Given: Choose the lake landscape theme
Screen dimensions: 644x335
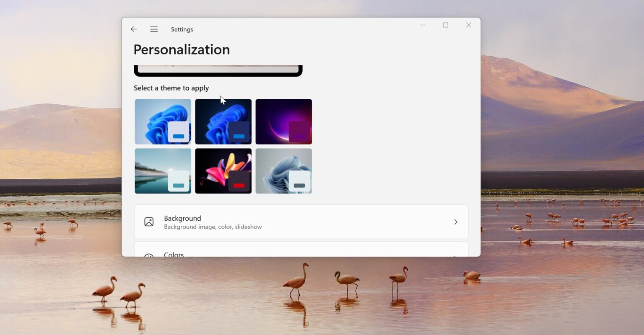Looking at the screenshot, I should (x=163, y=171).
